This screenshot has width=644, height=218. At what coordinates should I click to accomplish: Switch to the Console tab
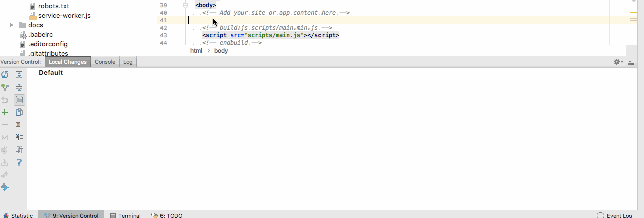click(x=105, y=62)
